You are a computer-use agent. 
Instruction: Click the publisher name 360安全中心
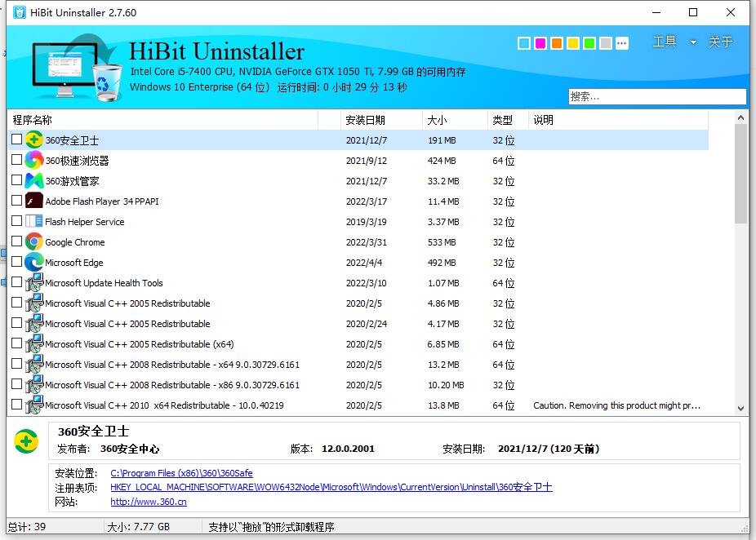point(130,449)
